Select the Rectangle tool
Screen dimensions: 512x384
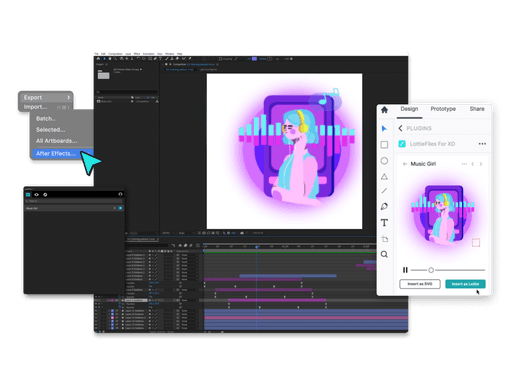point(384,144)
